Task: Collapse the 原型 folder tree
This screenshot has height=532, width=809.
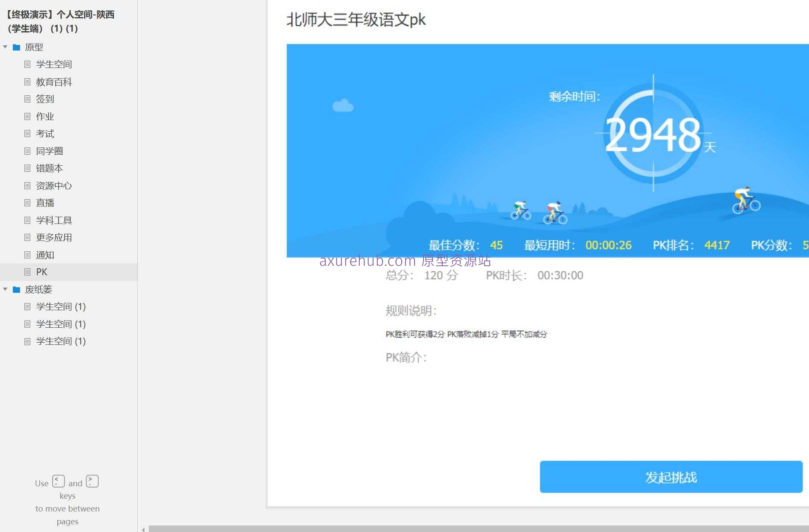Action: point(5,47)
